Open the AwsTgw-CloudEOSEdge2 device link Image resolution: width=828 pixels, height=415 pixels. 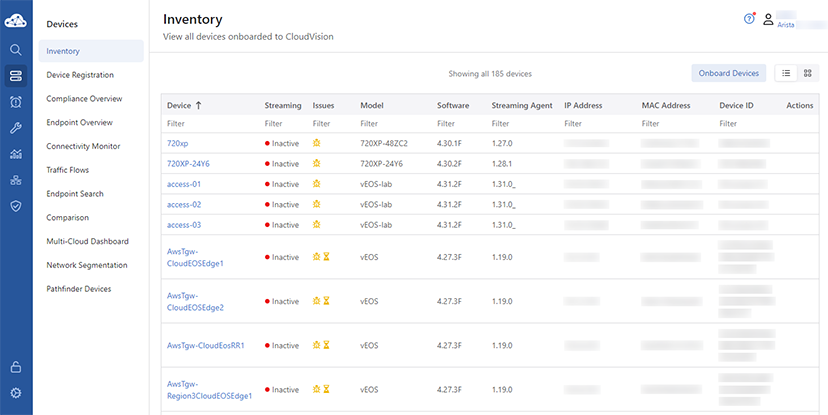coord(195,301)
